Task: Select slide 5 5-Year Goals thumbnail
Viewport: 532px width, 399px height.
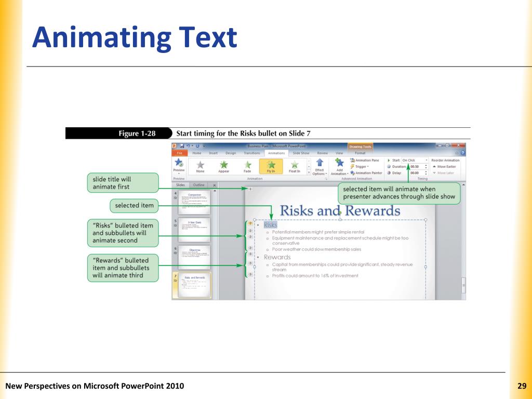Action: click(194, 229)
